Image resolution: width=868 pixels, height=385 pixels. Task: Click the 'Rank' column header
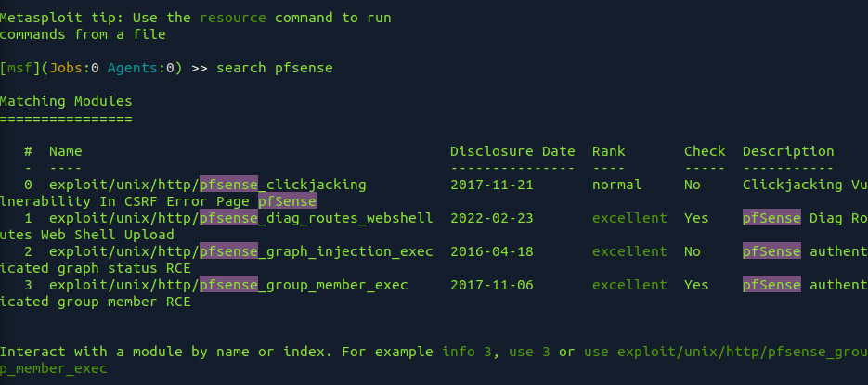pyautogui.click(x=608, y=151)
